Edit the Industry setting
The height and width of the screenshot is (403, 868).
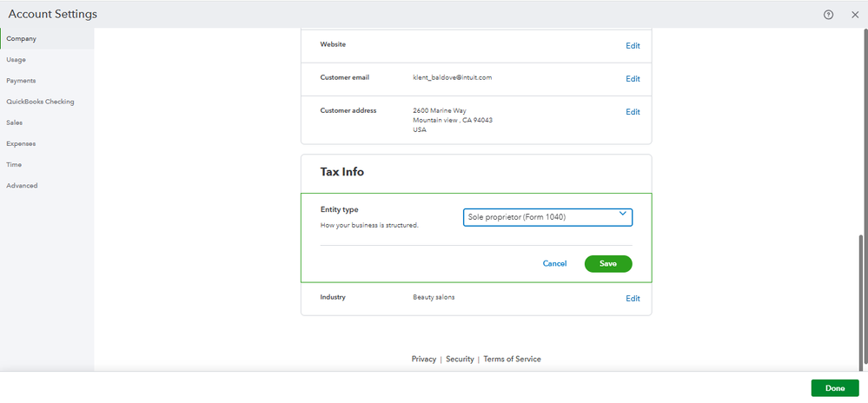pyautogui.click(x=633, y=298)
